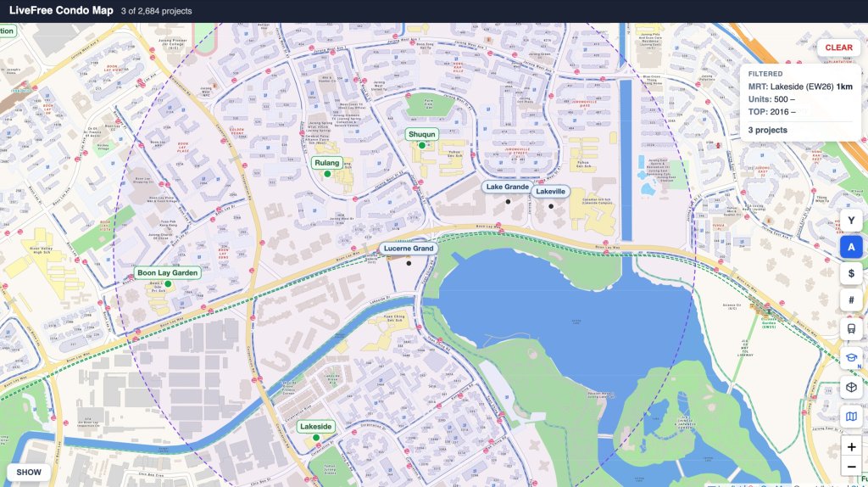Open the folded map layers icon
868x487 pixels.
click(x=851, y=416)
